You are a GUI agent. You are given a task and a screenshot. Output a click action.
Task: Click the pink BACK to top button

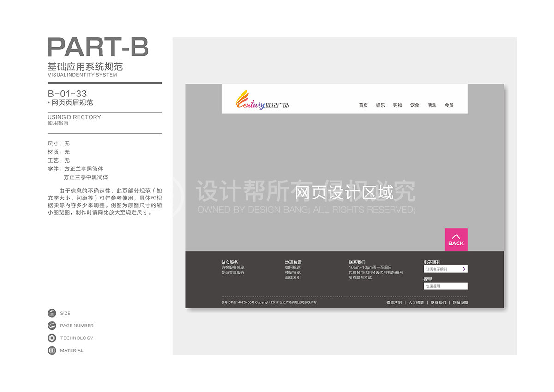[x=456, y=240]
